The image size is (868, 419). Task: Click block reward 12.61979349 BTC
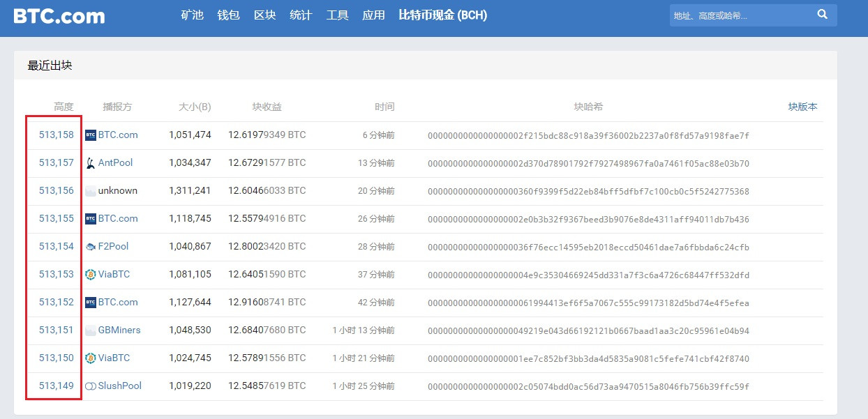[267, 135]
